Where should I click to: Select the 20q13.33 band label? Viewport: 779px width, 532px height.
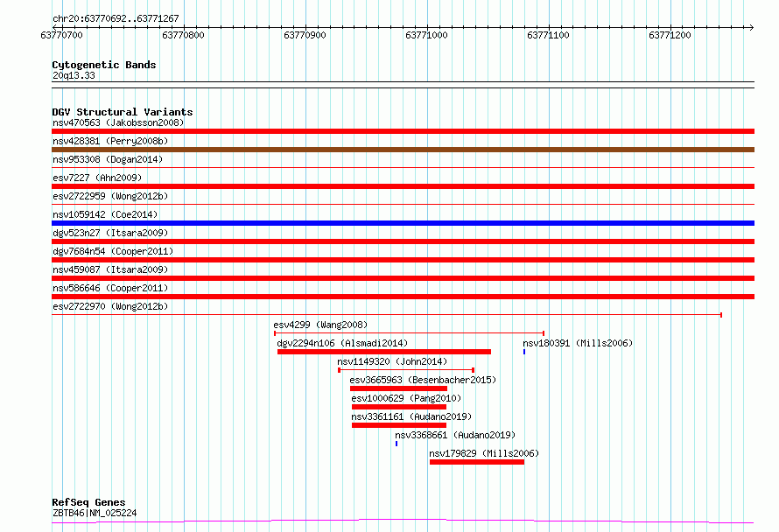(74, 75)
